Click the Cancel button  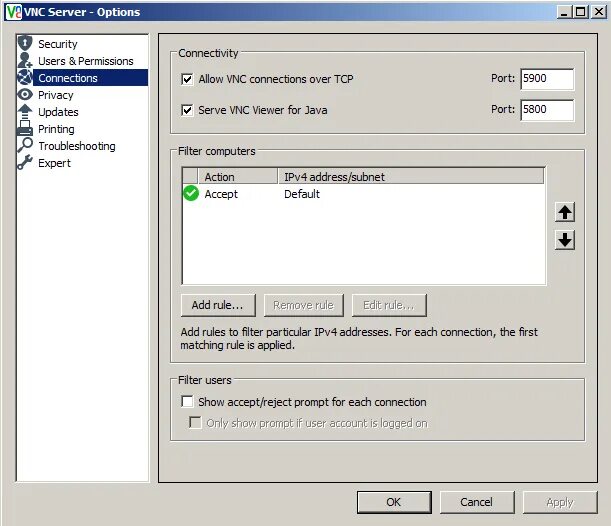click(477, 502)
